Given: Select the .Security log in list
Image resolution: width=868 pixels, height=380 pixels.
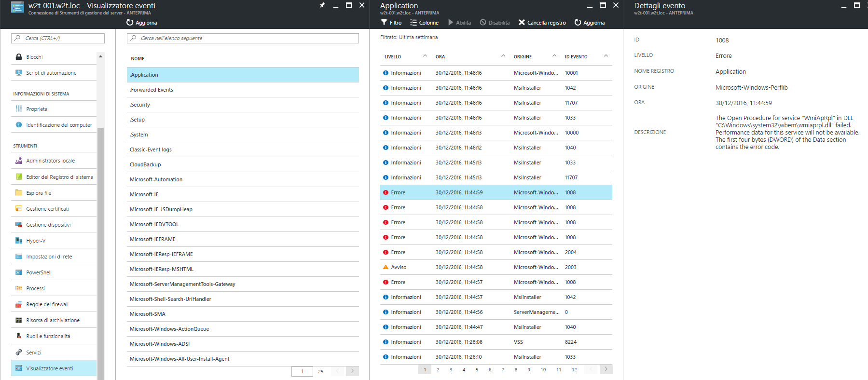Looking at the screenshot, I should 140,105.
